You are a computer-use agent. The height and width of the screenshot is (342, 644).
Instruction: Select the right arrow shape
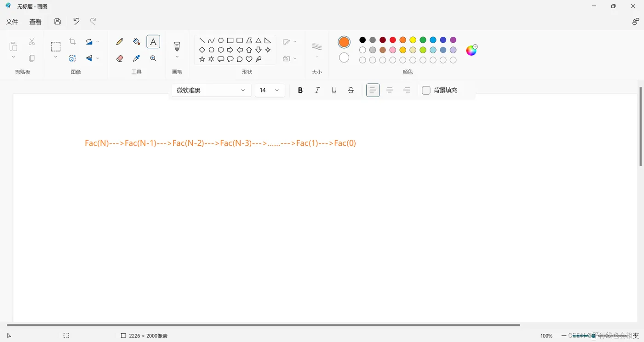(230, 50)
